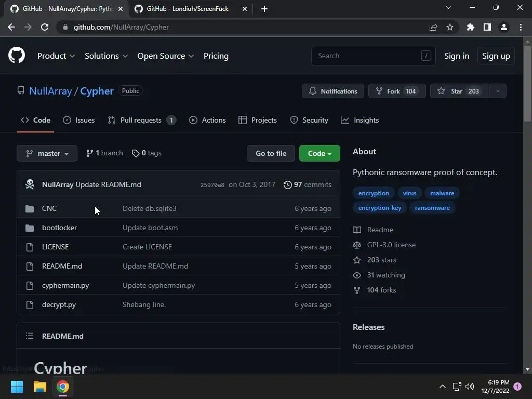Switch to the Projects tab

258,120
